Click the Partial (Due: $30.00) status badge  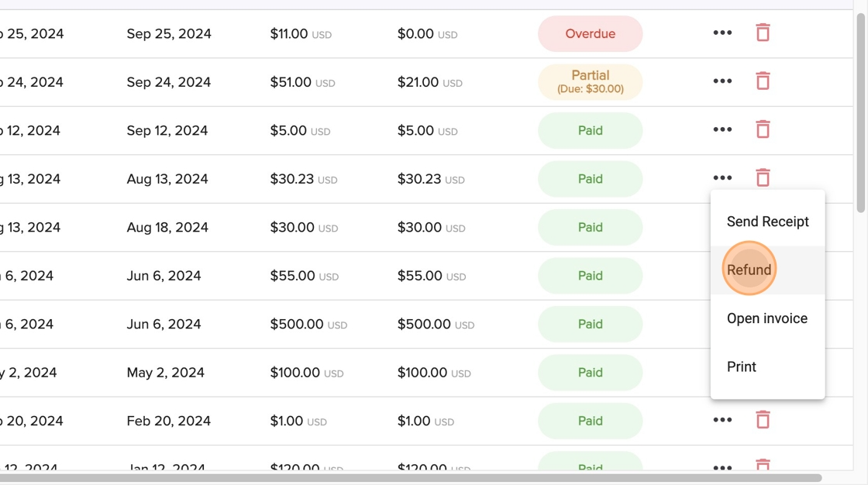click(x=590, y=81)
